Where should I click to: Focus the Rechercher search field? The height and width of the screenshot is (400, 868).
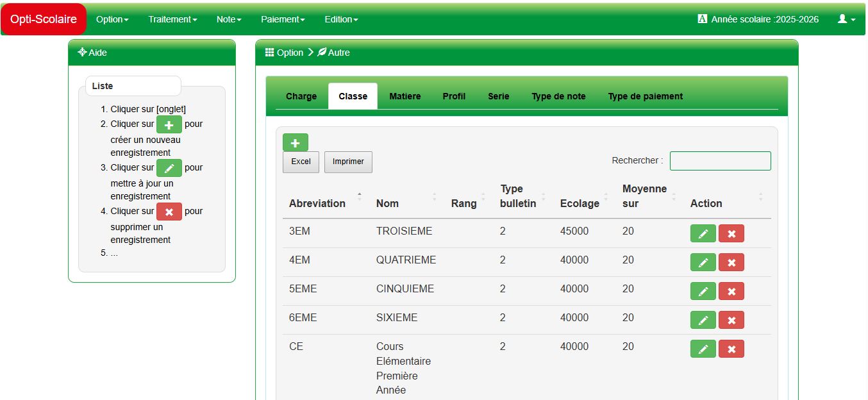tap(721, 161)
